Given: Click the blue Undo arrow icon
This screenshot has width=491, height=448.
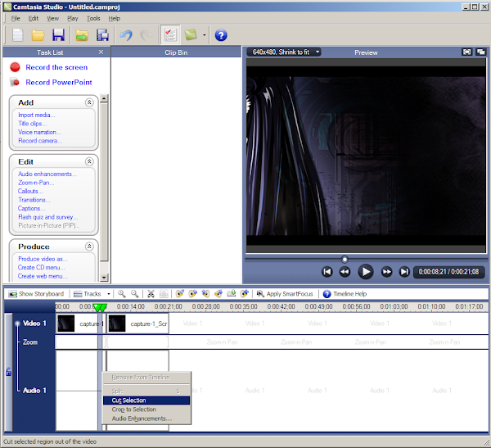Looking at the screenshot, I should click(125, 35).
